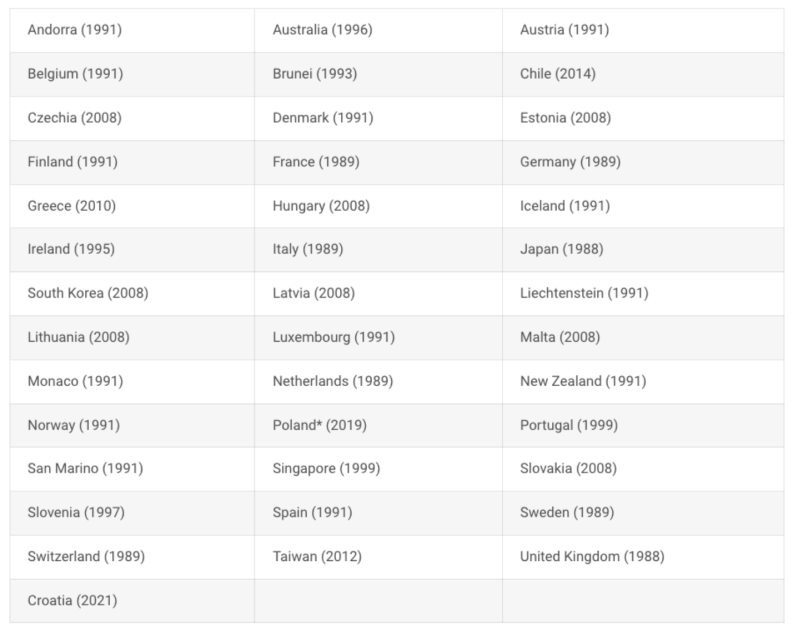Select the Poland* (2019) entry
Screen dimensions: 793x631
pyautogui.click(x=320, y=425)
